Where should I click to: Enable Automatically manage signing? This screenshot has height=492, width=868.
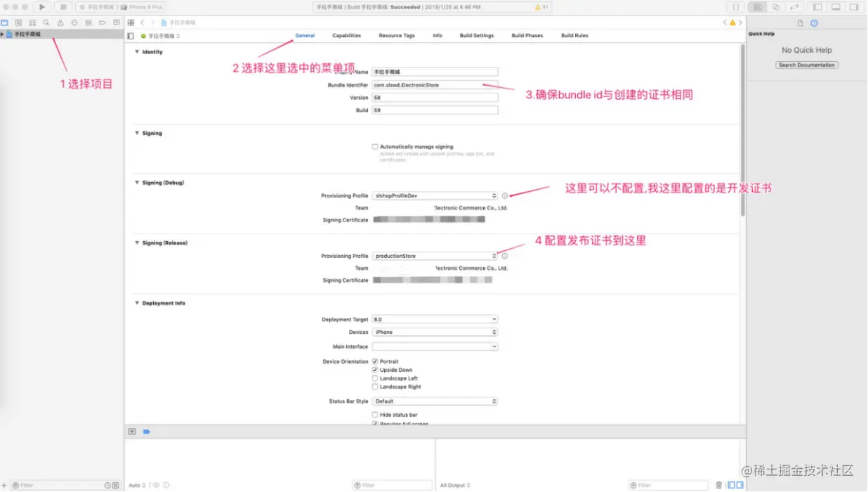[x=375, y=147]
